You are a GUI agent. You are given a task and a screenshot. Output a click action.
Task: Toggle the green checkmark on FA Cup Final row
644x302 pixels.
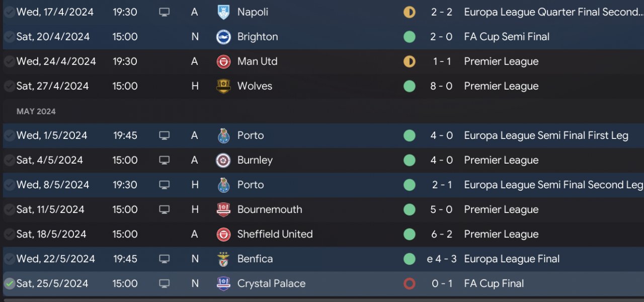tap(9, 283)
